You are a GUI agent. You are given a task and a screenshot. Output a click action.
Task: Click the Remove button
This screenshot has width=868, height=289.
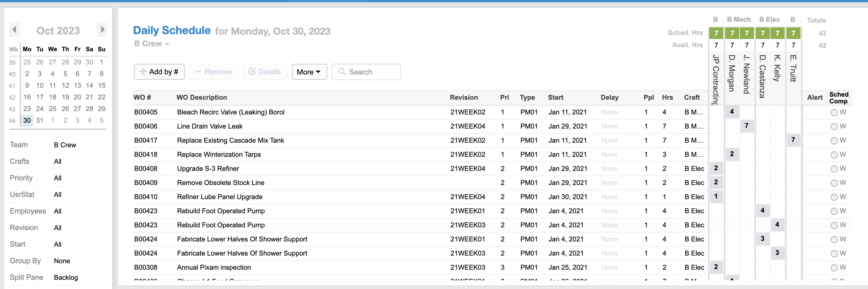[x=214, y=72]
